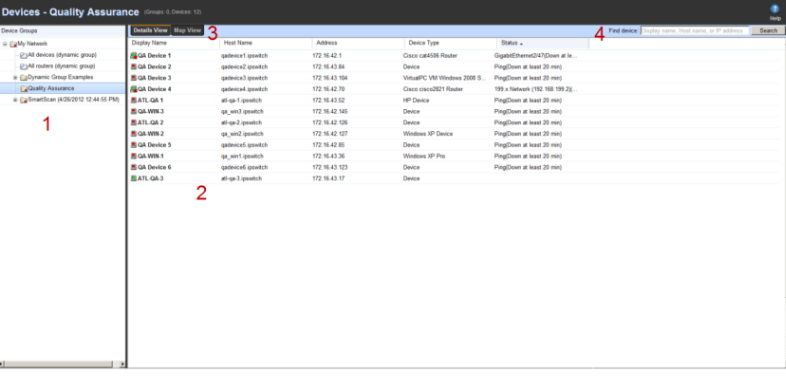Switch to Details View tab
The width and height of the screenshot is (786, 388).
tap(150, 31)
